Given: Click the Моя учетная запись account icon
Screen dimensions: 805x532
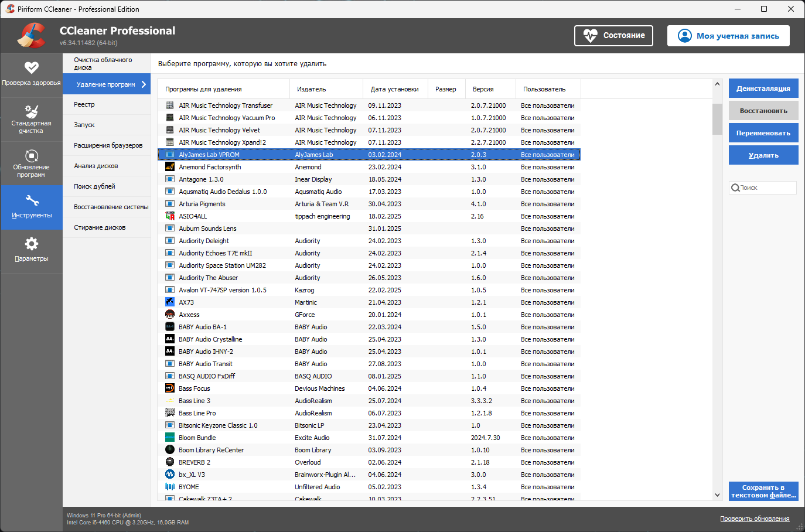Looking at the screenshot, I should pyautogui.click(x=684, y=35).
